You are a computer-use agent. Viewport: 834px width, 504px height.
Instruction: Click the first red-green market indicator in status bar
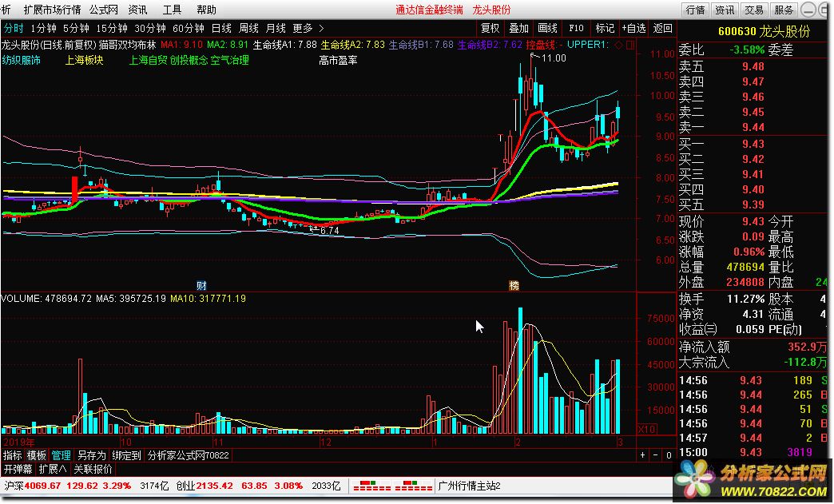pyautogui.click(x=372, y=486)
